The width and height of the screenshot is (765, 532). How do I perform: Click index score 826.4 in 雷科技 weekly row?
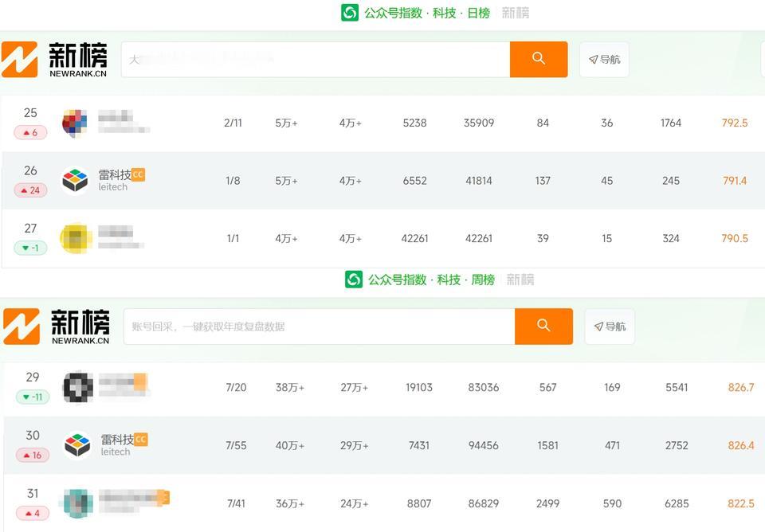point(740,445)
